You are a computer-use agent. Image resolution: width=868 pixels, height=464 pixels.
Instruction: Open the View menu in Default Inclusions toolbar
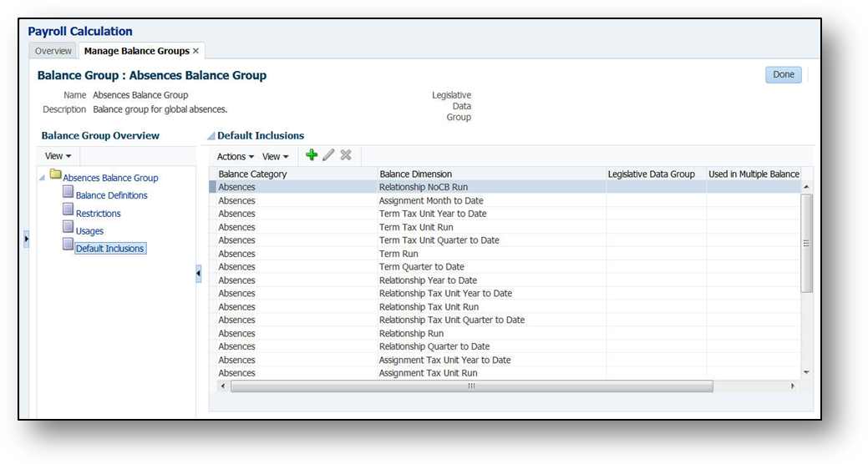click(275, 157)
